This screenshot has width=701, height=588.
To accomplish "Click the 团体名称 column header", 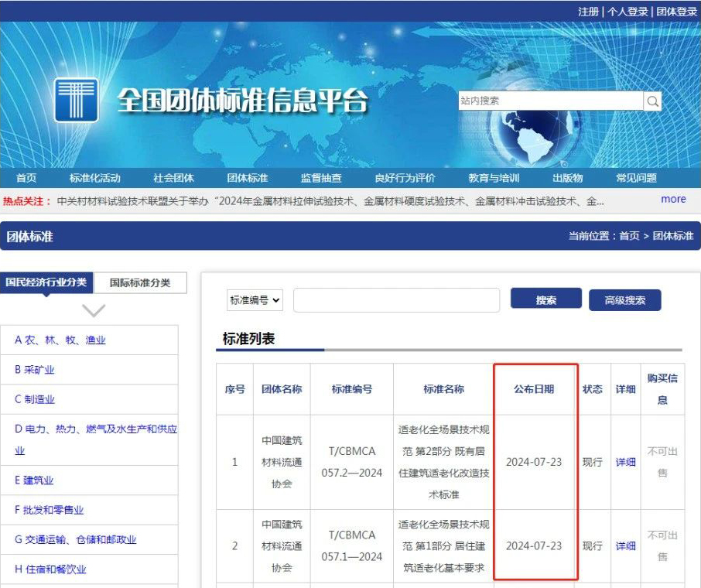I will 282,389.
